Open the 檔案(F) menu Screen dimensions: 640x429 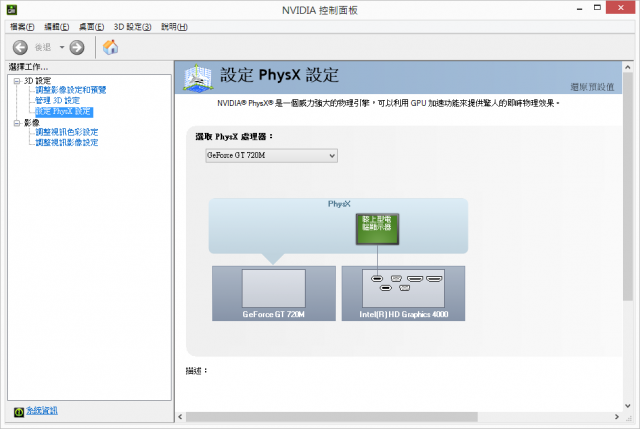tap(22, 27)
